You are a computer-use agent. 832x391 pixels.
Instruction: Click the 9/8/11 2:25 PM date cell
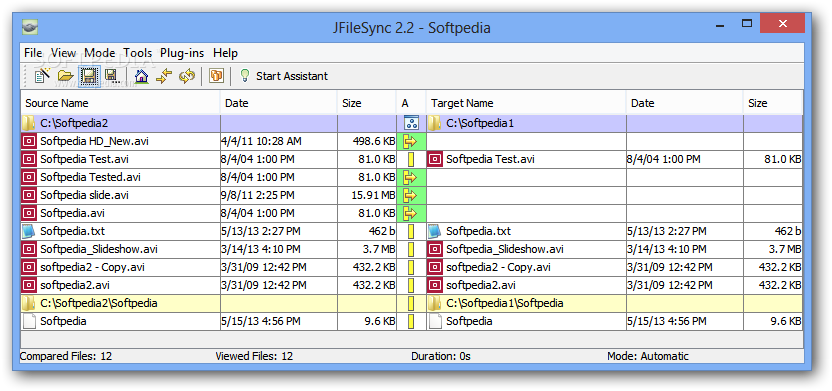click(x=279, y=195)
